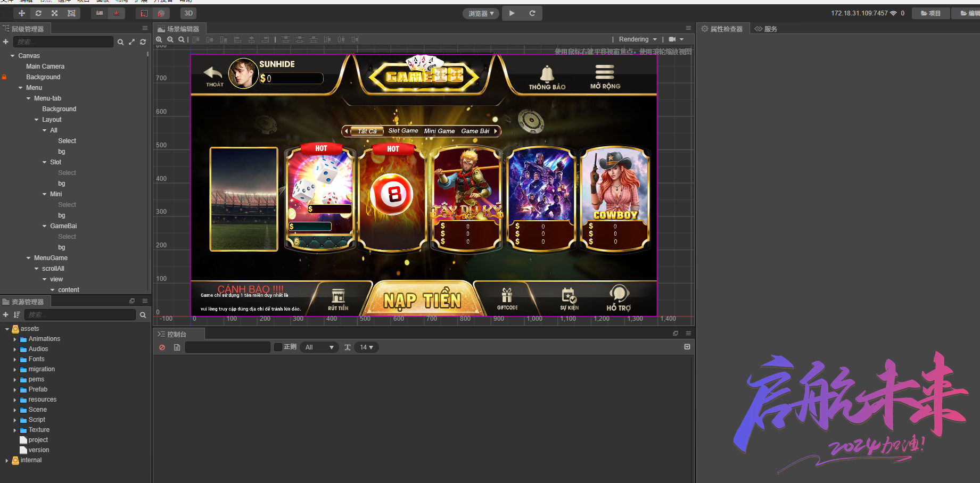Pop out the assets panel
The width and height of the screenshot is (980, 483).
pos(132,301)
